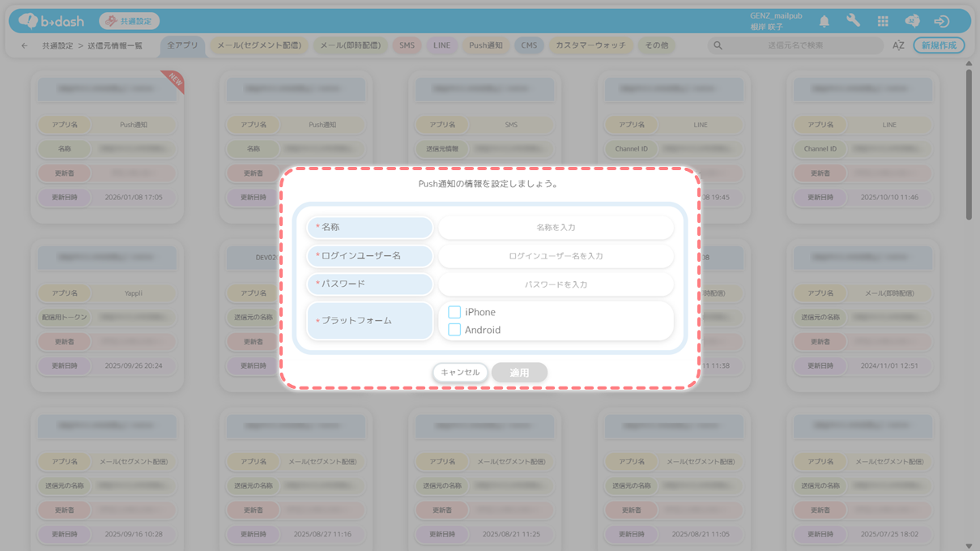980x551 pixels.
Task: Check the iPhone platform checkbox
Action: pos(454,312)
